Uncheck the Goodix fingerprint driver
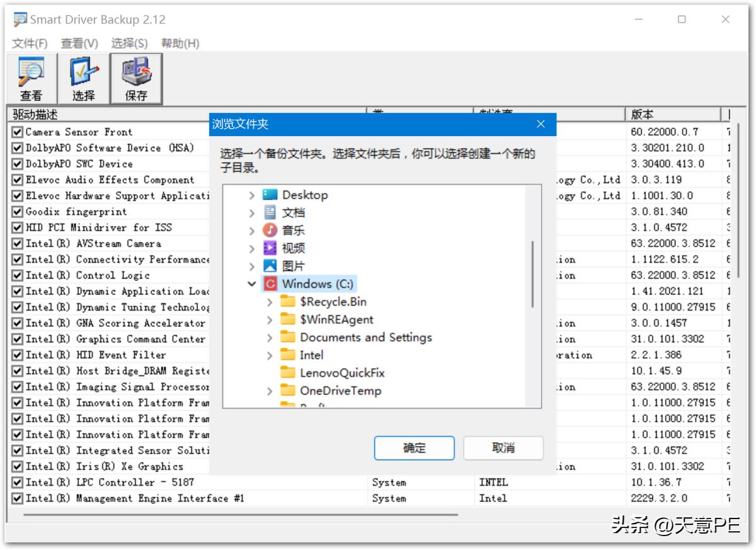Image resolution: width=756 pixels, height=550 pixels. click(x=17, y=211)
